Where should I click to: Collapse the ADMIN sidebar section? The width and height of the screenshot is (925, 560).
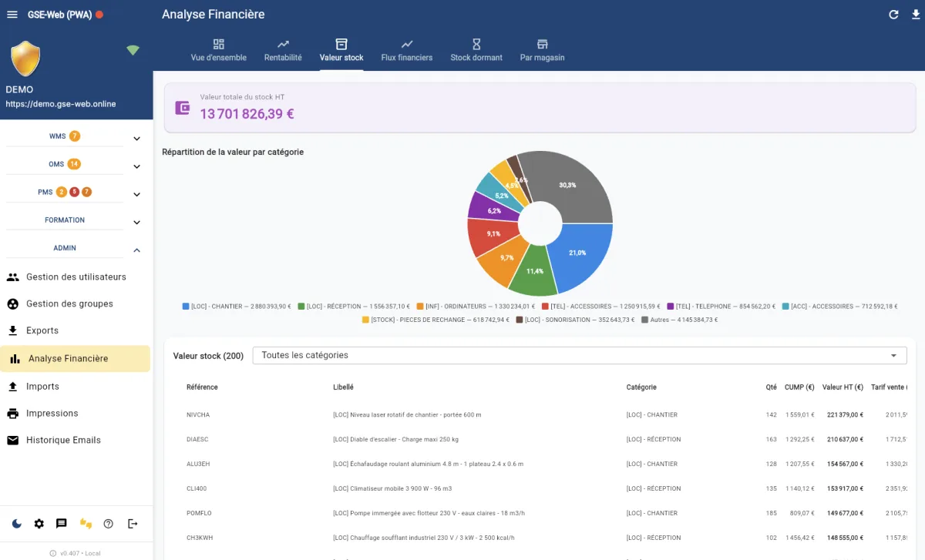(136, 250)
